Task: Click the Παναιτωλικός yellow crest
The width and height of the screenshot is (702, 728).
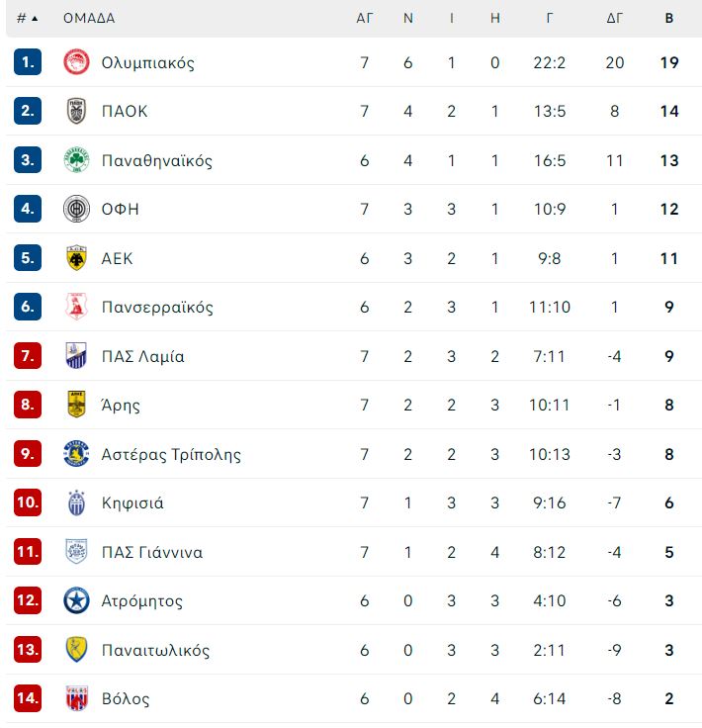Action: (x=76, y=650)
